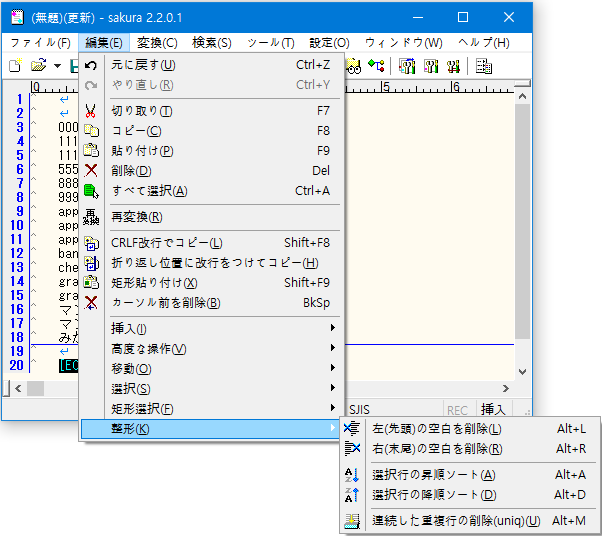The image size is (602, 536).
Task: Open the 変換(C) menu
Action: (x=157, y=43)
